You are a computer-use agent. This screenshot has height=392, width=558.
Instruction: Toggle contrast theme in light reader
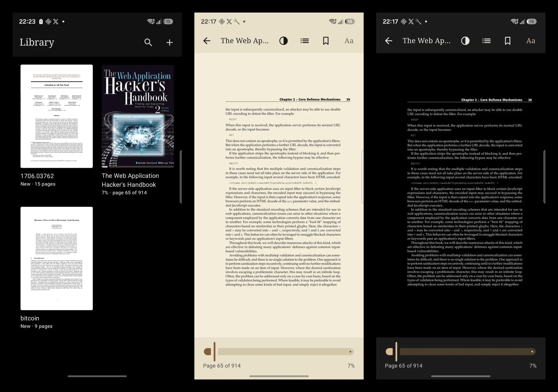point(283,41)
